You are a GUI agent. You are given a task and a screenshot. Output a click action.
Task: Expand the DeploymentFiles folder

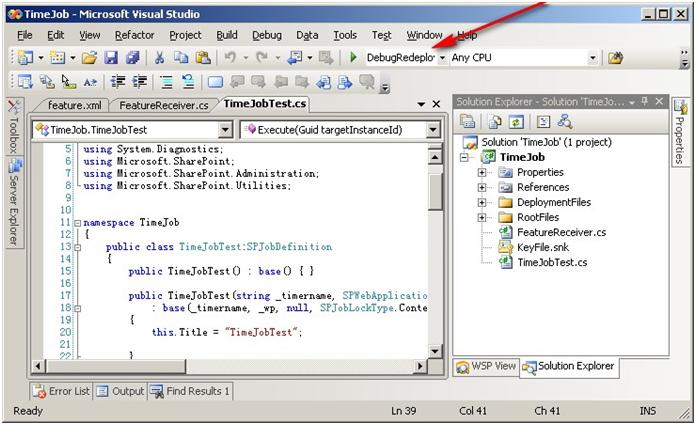click(482, 203)
